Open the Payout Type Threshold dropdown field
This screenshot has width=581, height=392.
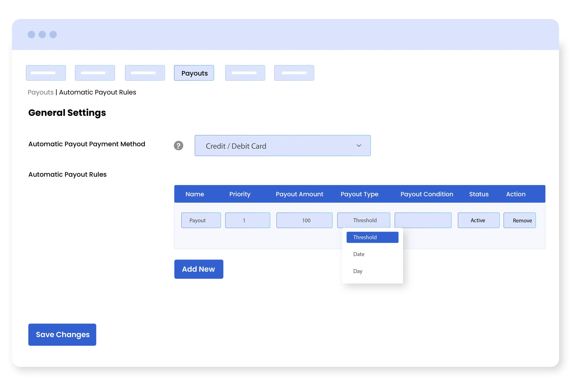point(363,220)
